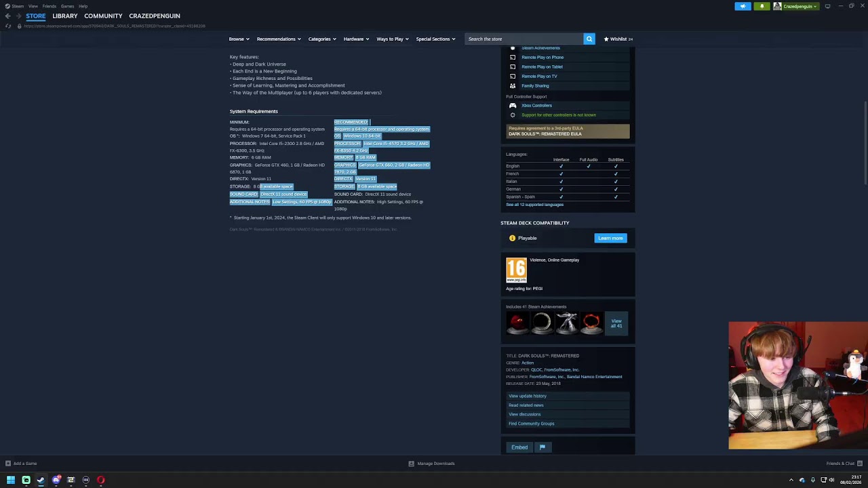Click the Remote Play on Phone icon
868x488 pixels.
pos(513,58)
